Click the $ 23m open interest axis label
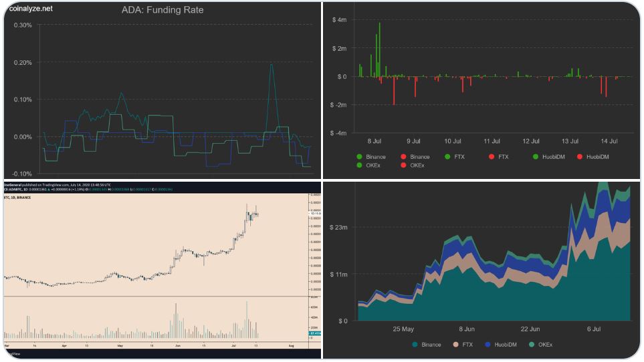Image resolution: width=644 pixels, height=362 pixels. click(338, 227)
